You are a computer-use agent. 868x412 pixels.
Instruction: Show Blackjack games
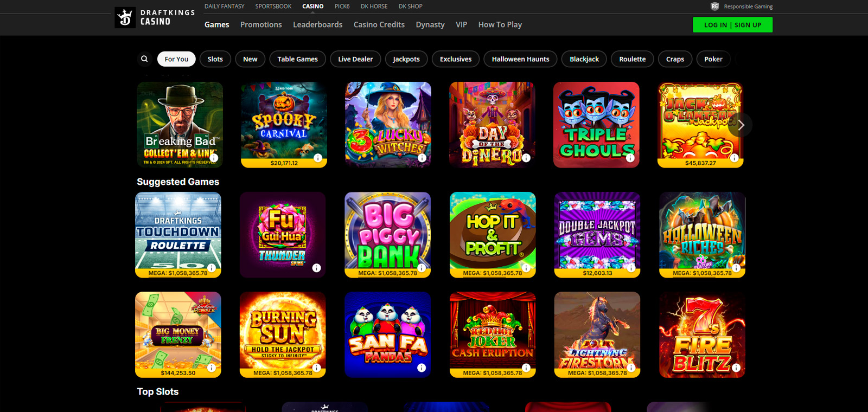(584, 59)
